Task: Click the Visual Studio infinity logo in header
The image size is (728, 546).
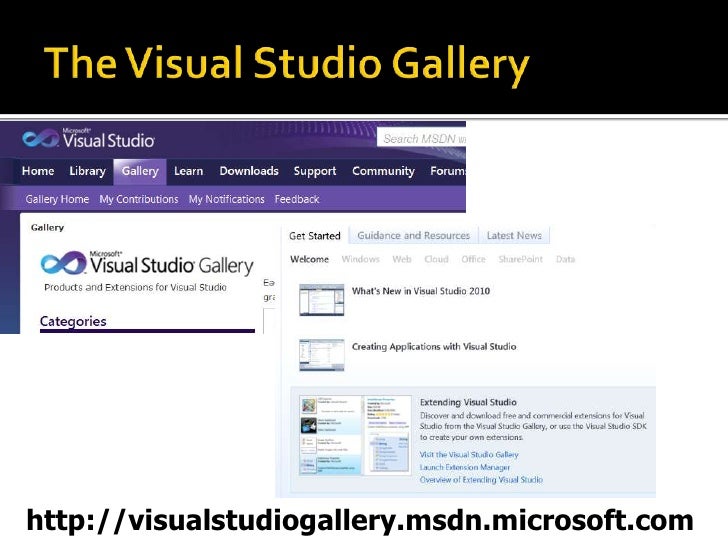Action: [x=40, y=138]
